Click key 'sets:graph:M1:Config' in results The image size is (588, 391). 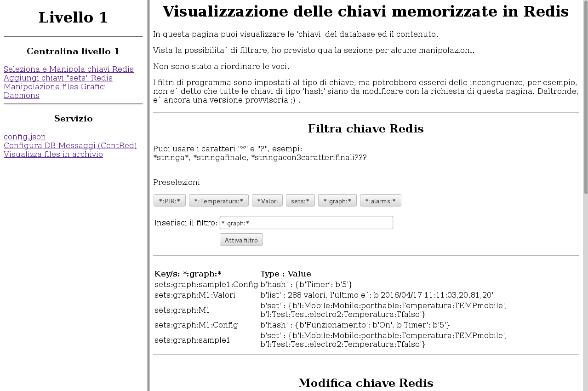click(x=196, y=325)
